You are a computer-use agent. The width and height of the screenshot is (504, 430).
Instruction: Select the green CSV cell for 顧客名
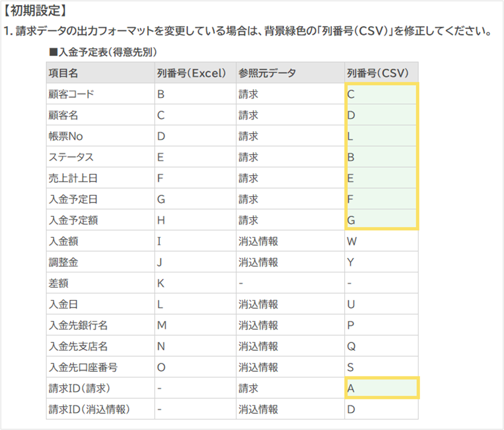[381, 115]
